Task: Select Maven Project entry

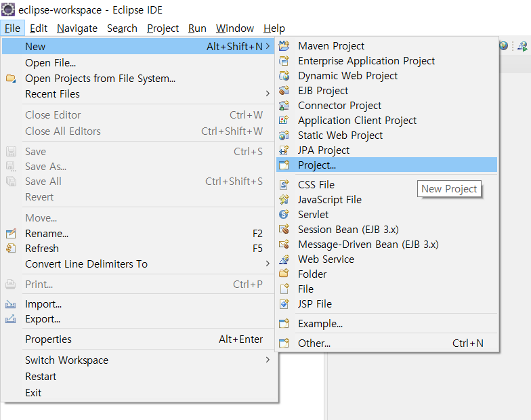Action: coord(387,46)
